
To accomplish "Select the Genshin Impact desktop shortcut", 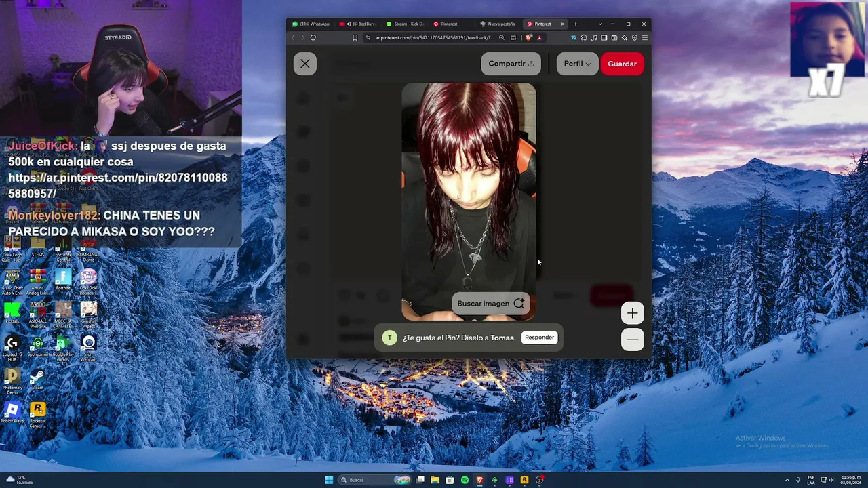I will 89,315.
